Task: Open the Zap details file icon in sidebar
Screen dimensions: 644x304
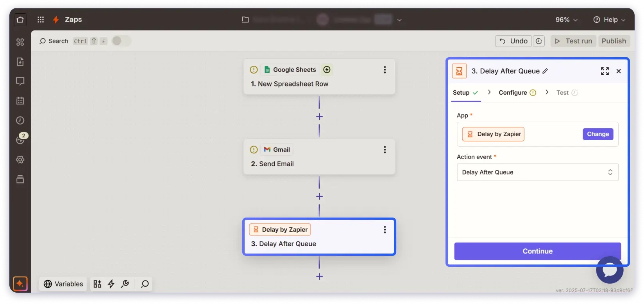Action: pos(20,61)
